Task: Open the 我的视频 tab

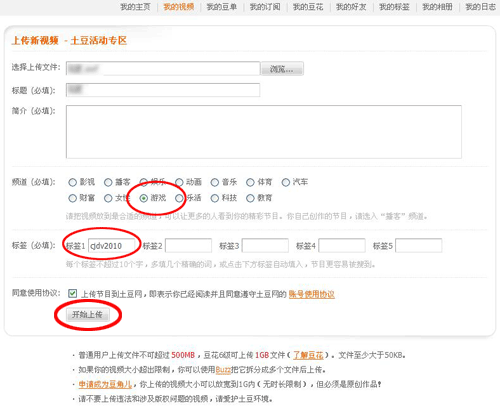Action: [x=179, y=7]
